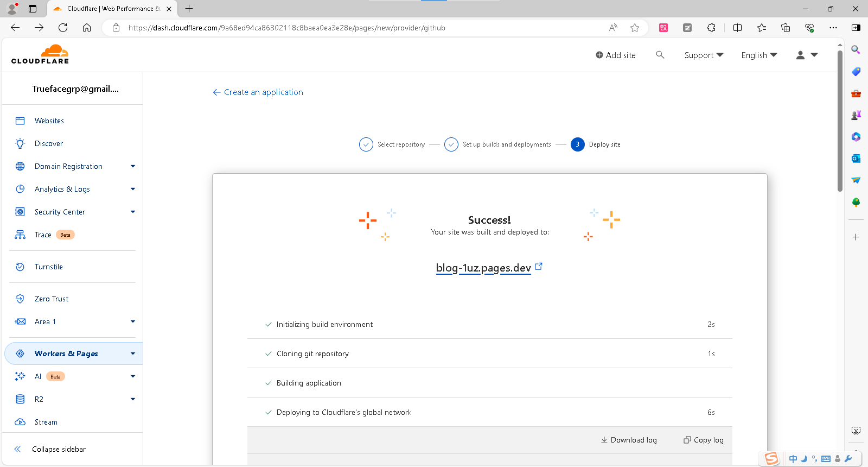Image resolution: width=868 pixels, height=467 pixels.
Task: Open external link icon beside blog-1uz.pages.dev
Action: coord(539,267)
